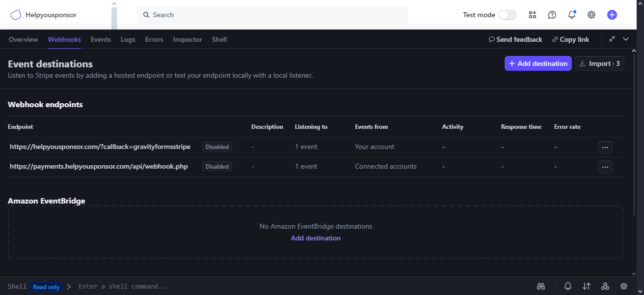The height and width of the screenshot is (295, 644).
Task: Click Add destination link under Amazon EventBridge
Action: tap(316, 238)
